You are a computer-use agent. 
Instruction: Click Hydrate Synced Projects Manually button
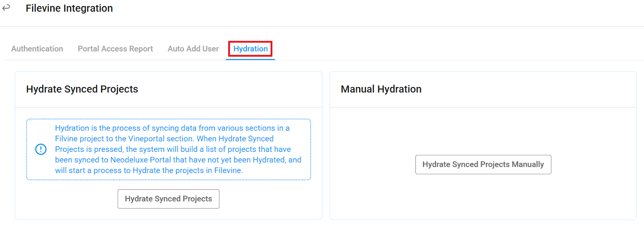(x=483, y=164)
